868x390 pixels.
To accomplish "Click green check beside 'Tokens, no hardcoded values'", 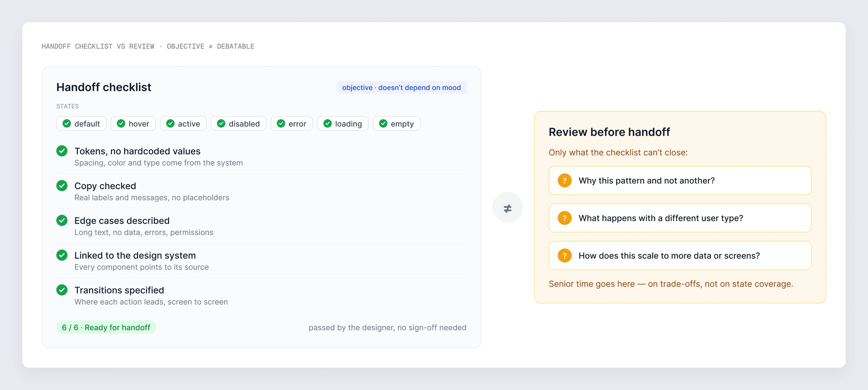I will pos(62,151).
